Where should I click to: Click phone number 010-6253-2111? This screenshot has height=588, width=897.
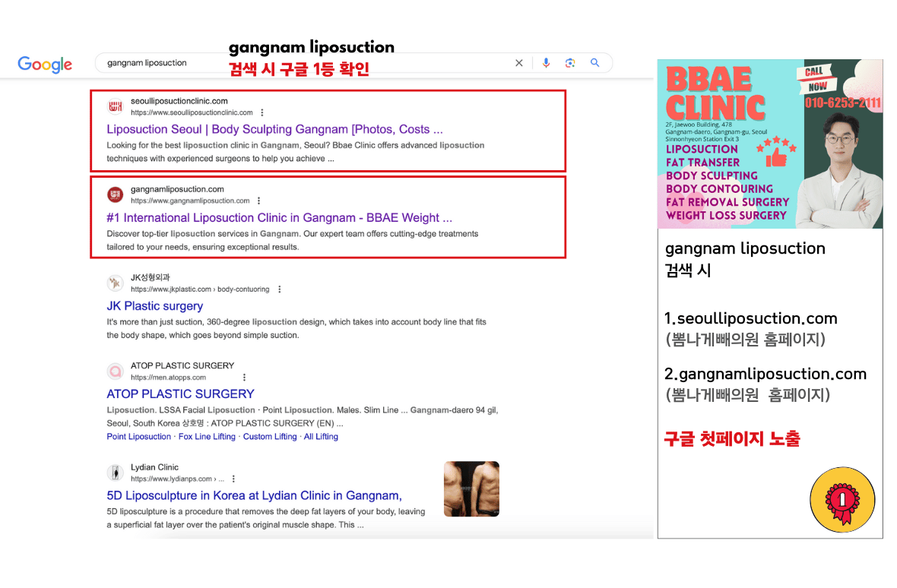pyautogui.click(x=843, y=103)
